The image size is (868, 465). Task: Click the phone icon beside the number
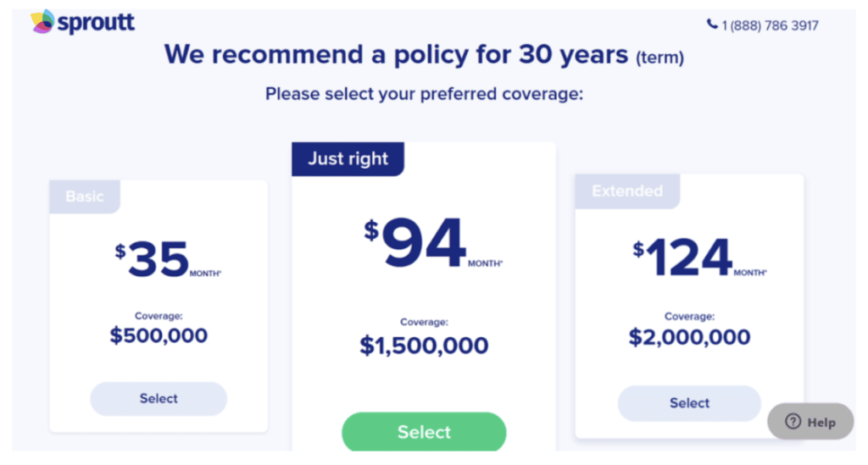point(712,25)
